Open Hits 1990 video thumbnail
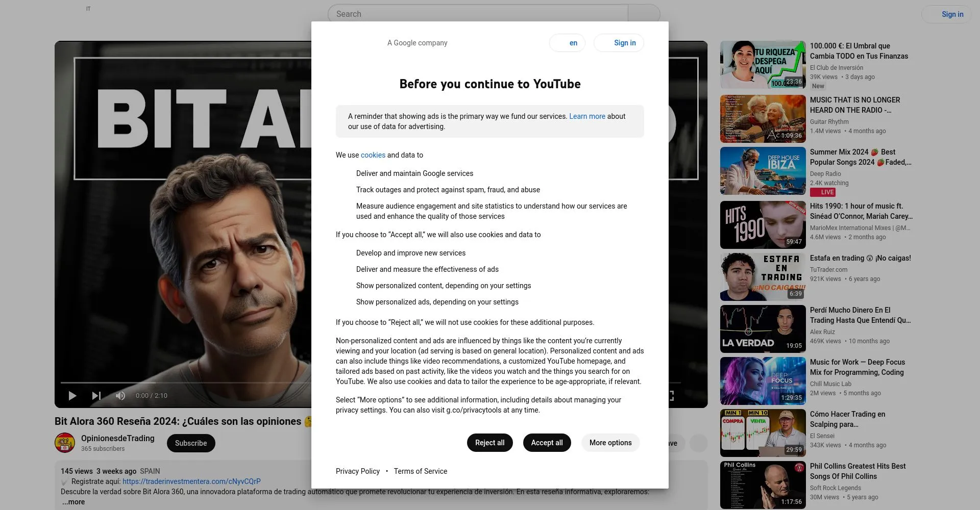Image resolution: width=980 pixels, height=510 pixels. coord(763,225)
